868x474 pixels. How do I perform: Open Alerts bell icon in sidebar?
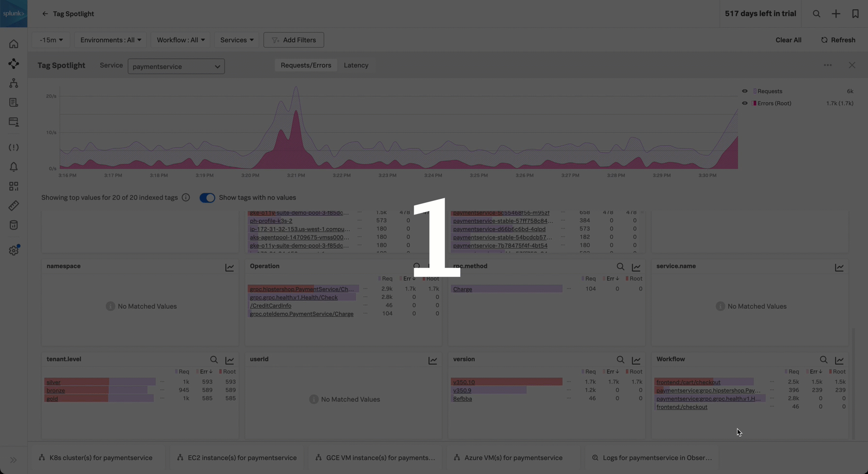tap(14, 167)
